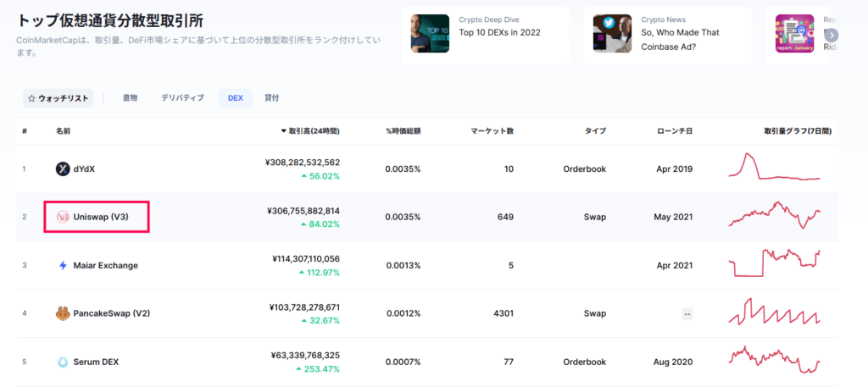Click Maiar volume ¥114,307,110,056
The height and width of the screenshot is (387, 868).
pos(307,259)
